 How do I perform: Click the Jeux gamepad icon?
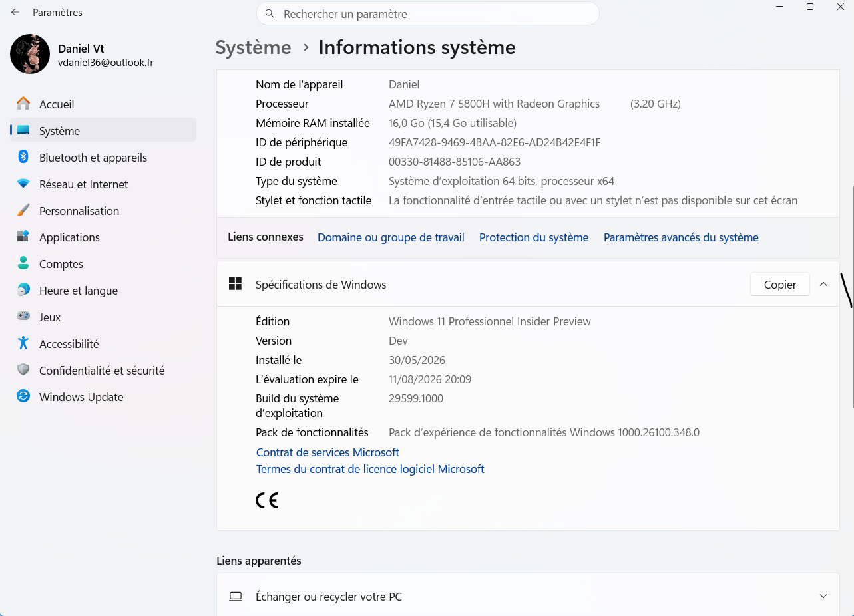pos(23,317)
